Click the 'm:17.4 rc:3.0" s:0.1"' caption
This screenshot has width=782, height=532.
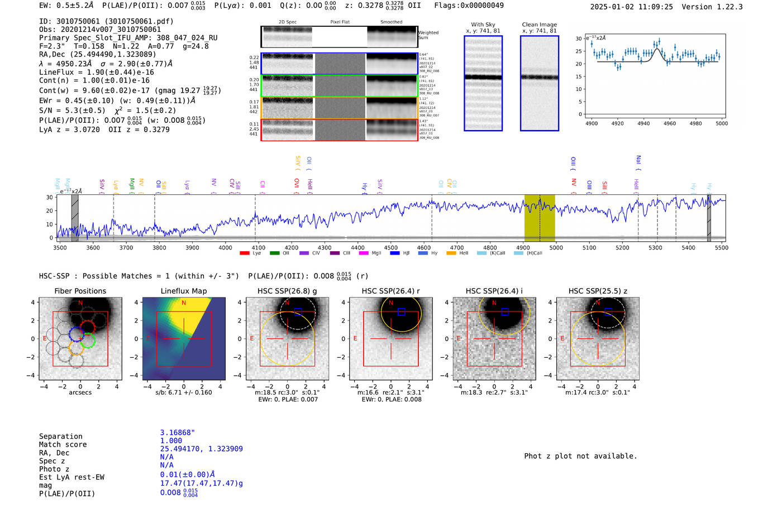[x=598, y=392]
